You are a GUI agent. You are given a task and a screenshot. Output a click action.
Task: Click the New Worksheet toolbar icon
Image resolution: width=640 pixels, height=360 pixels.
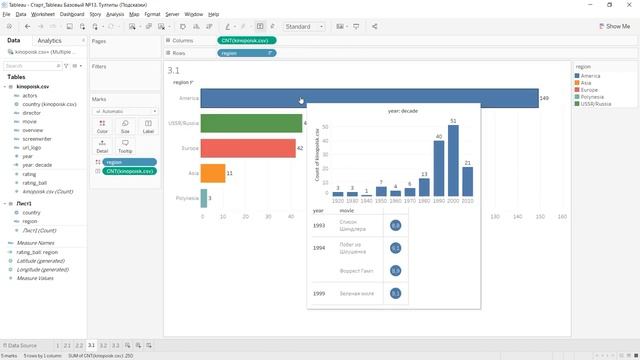click(x=132, y=27)
